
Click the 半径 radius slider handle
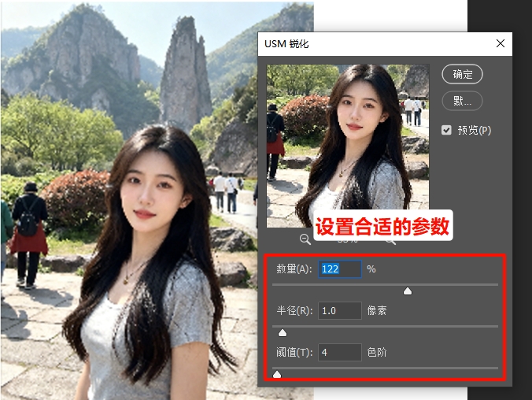tap(283, 333)
